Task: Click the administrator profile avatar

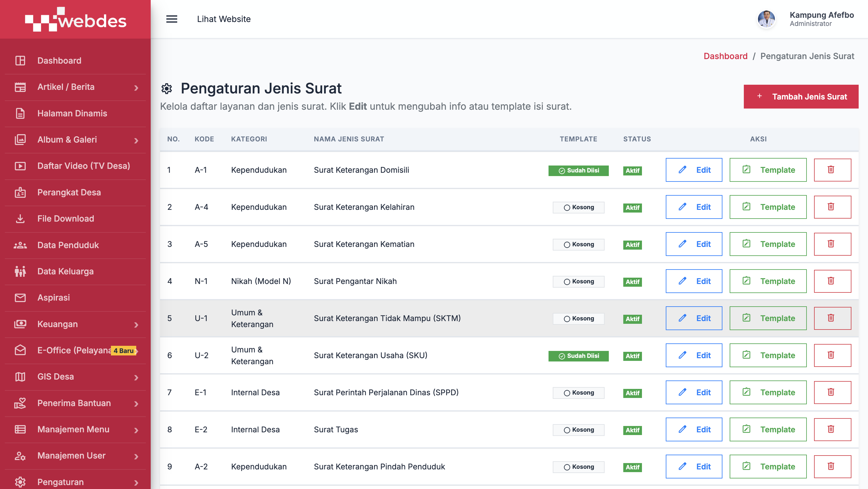Action: pyautogui.click(x=766, y=19)
